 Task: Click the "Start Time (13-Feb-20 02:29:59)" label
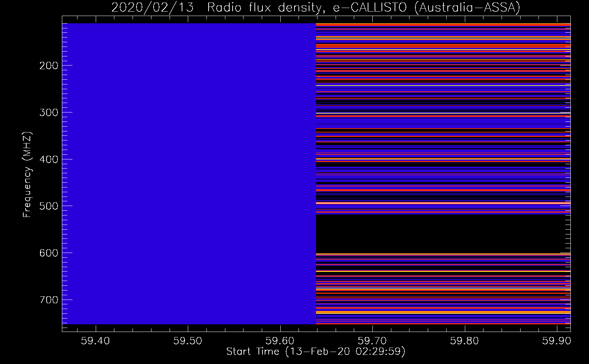point(316,352)
